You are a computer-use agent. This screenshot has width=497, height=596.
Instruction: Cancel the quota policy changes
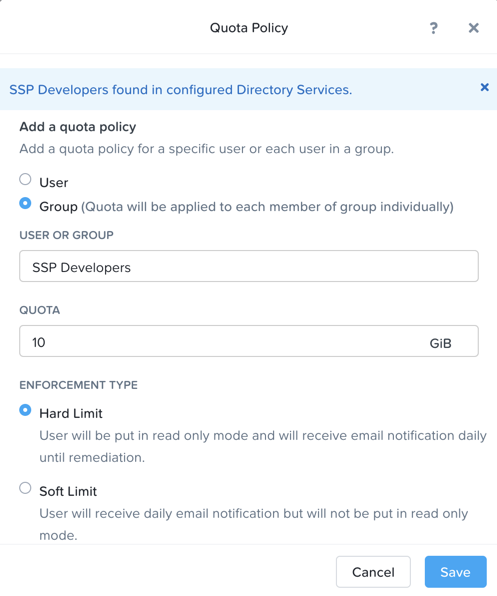point(373,572)
